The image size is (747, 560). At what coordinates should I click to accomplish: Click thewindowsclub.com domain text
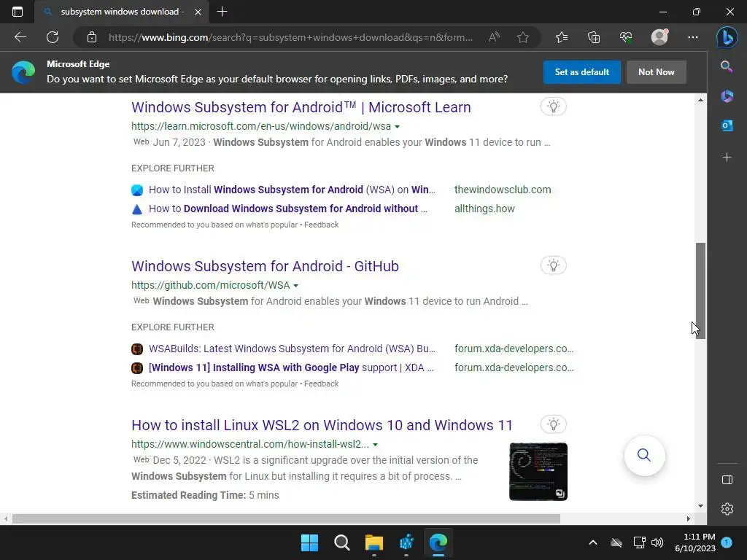(503, 190)
